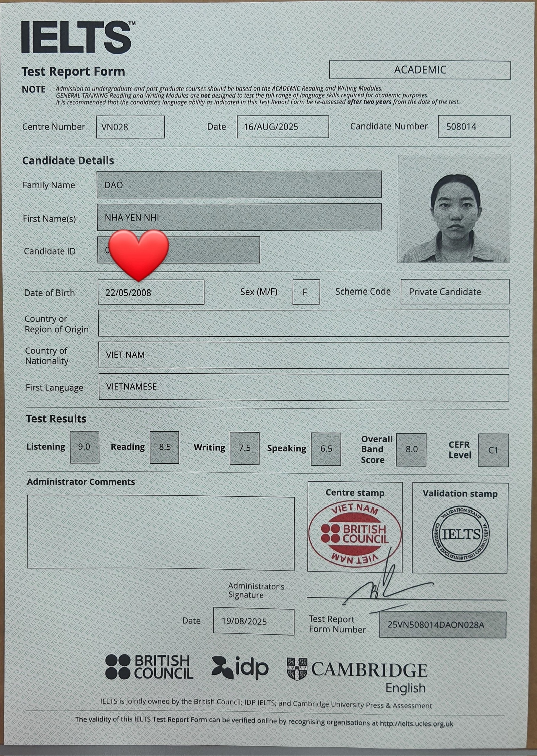Click the signature date field 19/08/2025

[x=254, y=621]
